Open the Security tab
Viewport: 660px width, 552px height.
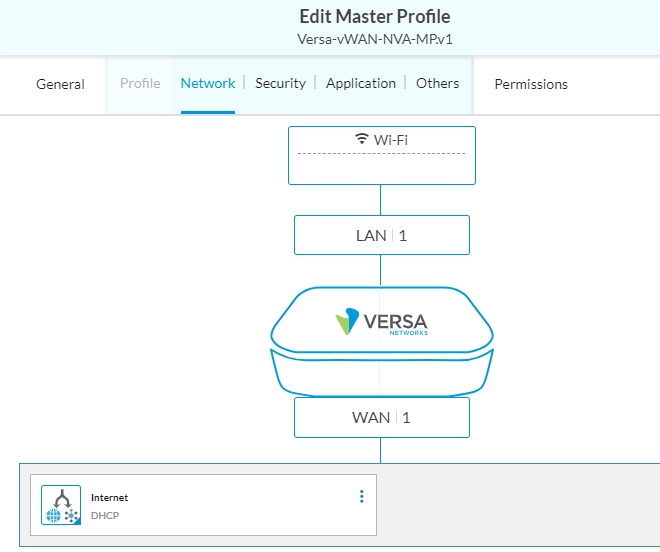(x=280, y=83)
